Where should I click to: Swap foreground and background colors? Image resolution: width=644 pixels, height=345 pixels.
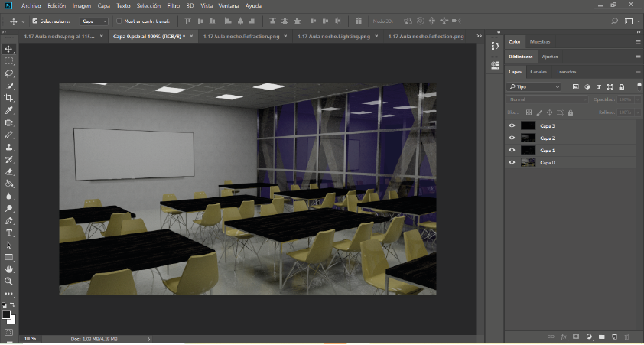[x=12, y=304]
